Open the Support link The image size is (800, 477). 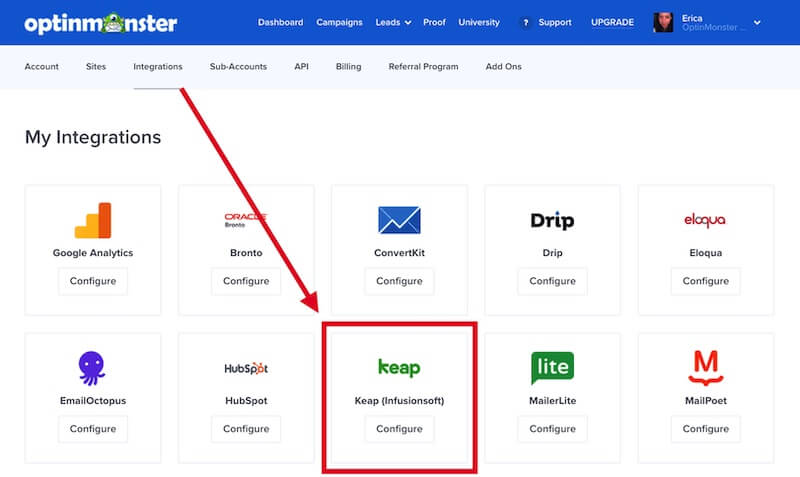pos(555,22)
